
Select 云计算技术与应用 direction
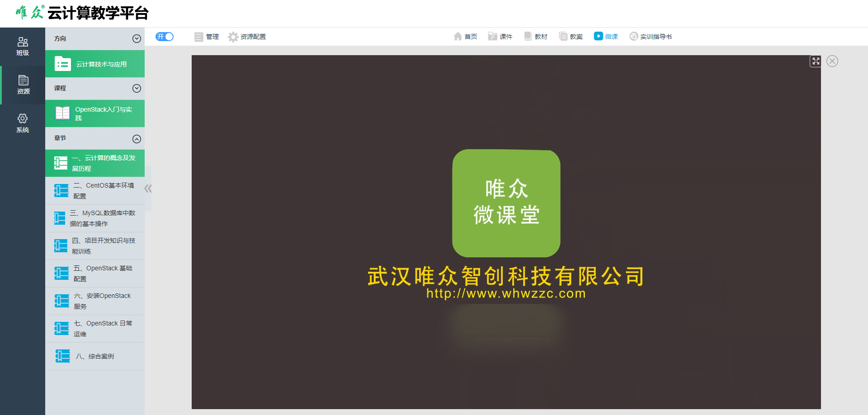click(x=95, y=64)
